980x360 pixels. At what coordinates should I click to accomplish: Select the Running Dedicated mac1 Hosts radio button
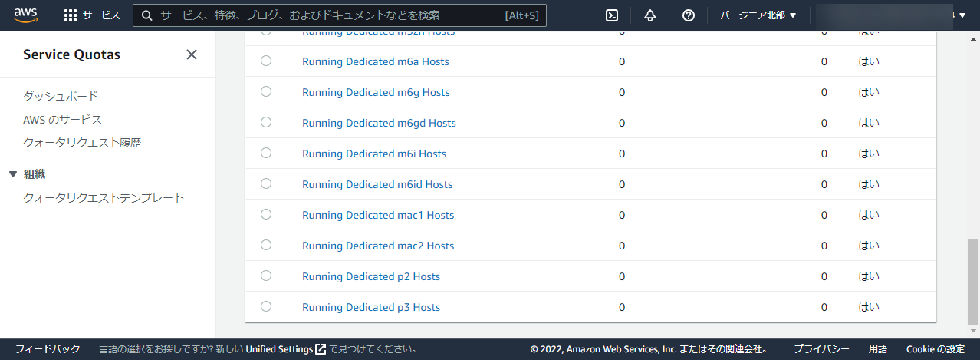266,214
